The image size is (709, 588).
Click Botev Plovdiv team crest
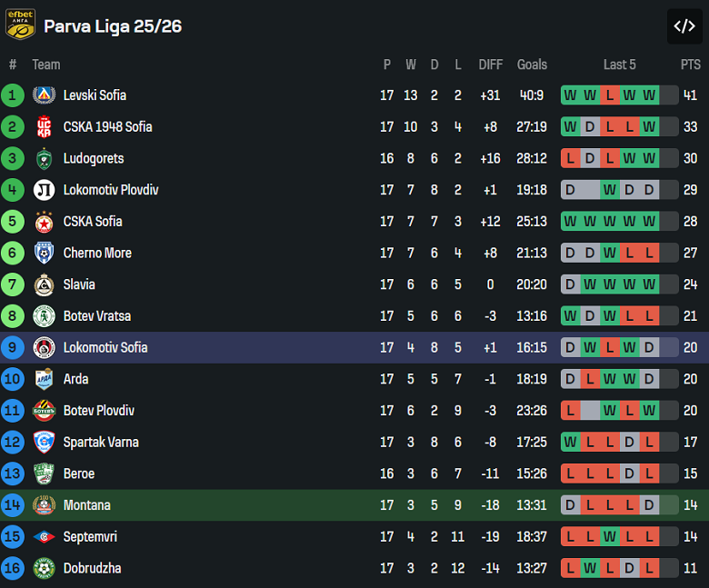pos(44,411)
